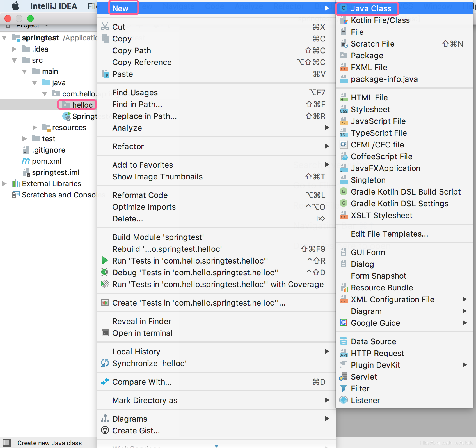This screenshot has width=476, height=448.
Task: Collapse the springtest project root node
Action: (4, 38)
